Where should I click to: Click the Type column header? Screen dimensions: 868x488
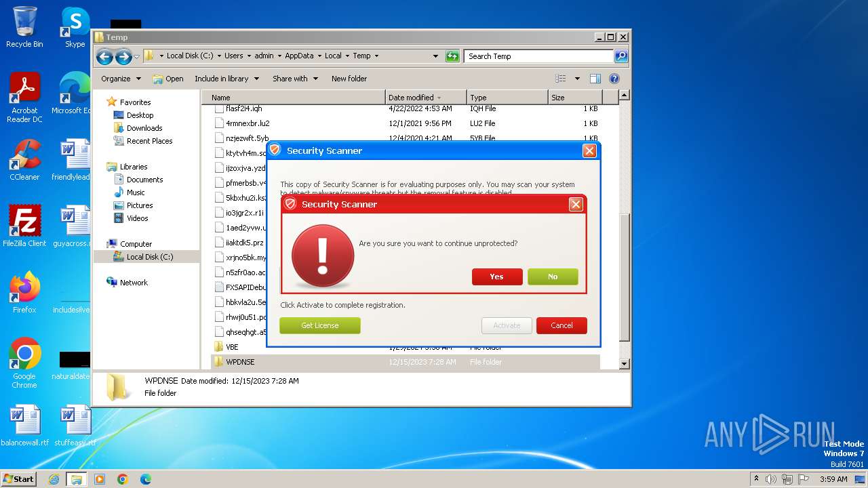click(507, 98)
